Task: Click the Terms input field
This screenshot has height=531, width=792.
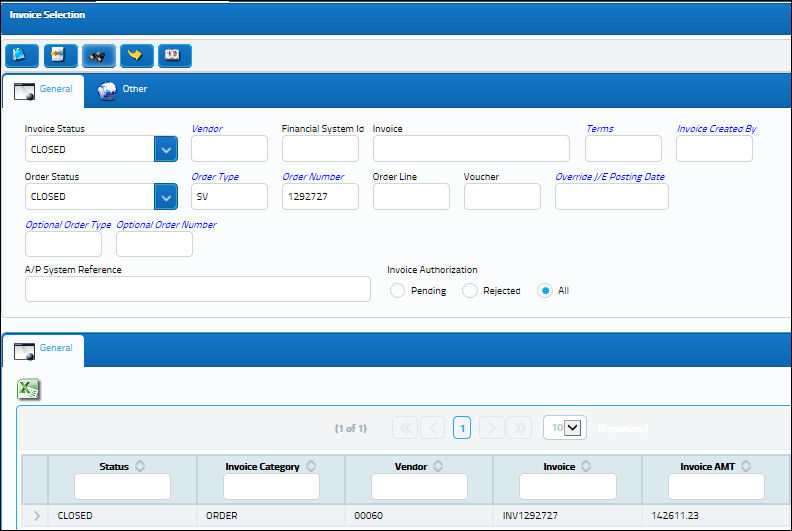Action: (x=623, y=149)
